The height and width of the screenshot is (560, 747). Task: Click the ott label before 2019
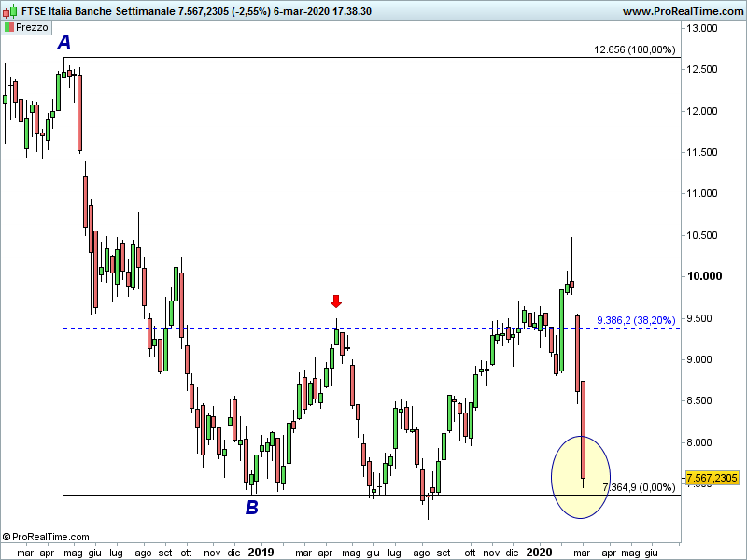click(186, 553)
